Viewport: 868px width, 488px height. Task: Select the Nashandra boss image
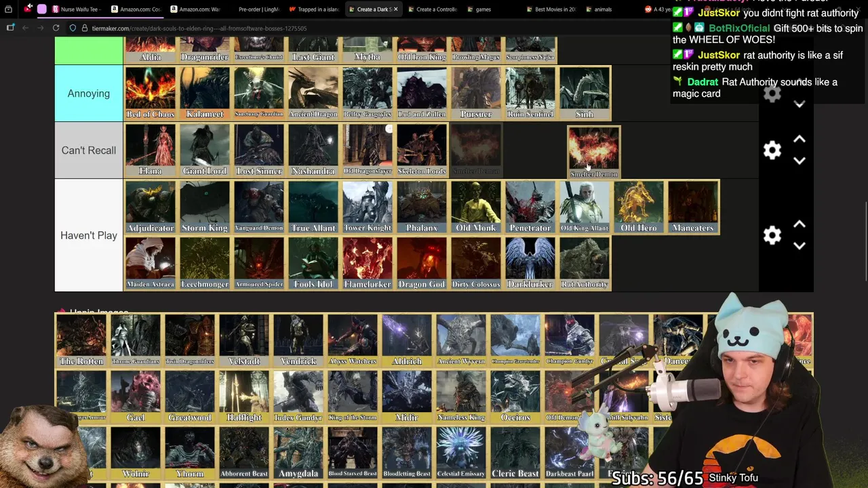click(x=313, y=150)
